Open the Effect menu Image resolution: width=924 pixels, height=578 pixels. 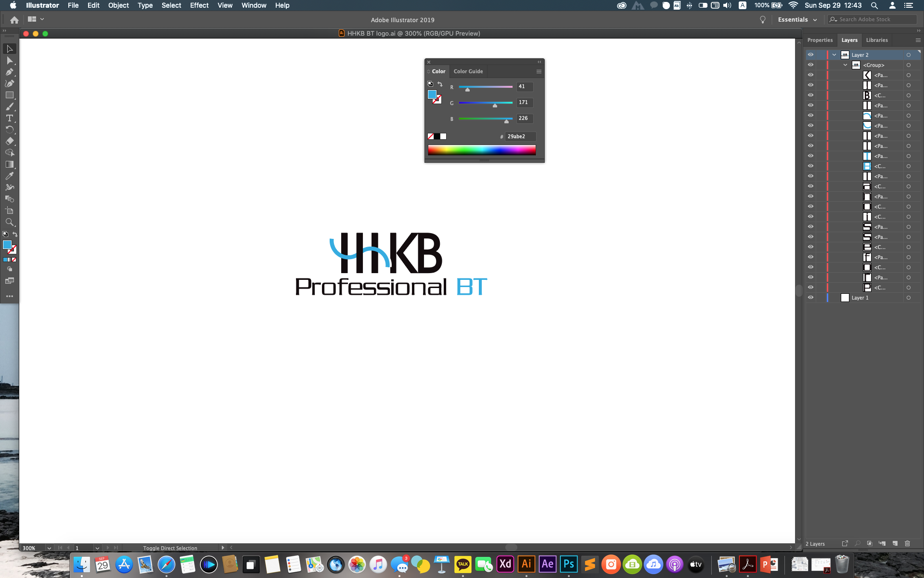tap(199, 5)
